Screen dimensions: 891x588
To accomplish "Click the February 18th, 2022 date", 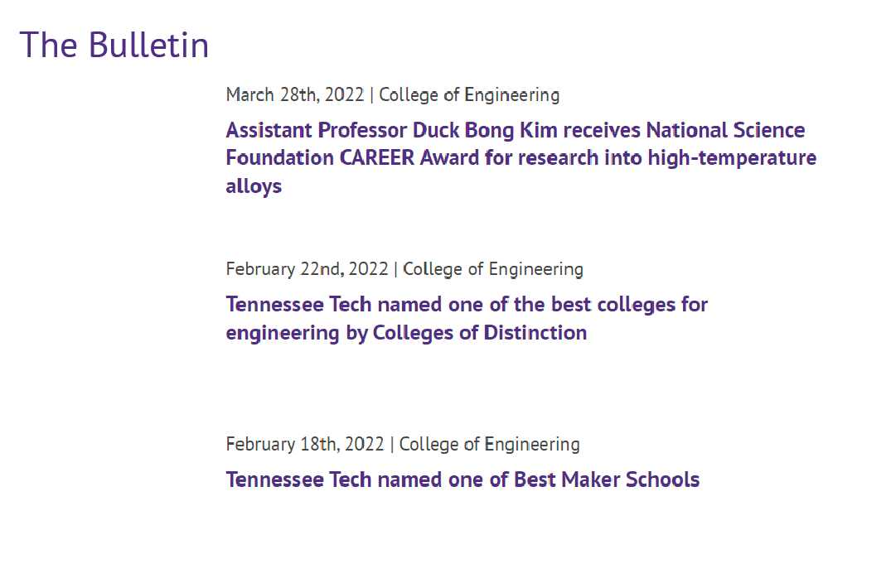I will coord(304,444).
